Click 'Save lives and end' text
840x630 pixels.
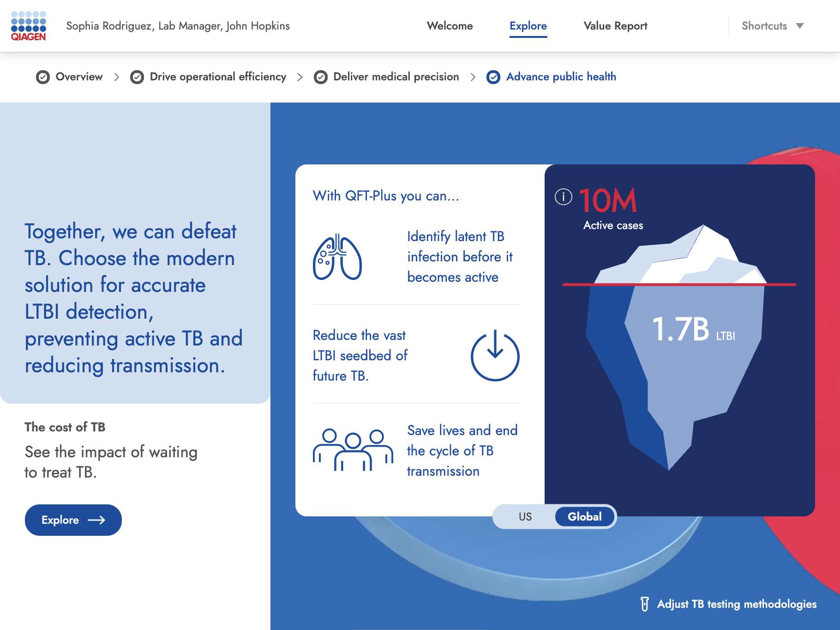click(462, 451)
